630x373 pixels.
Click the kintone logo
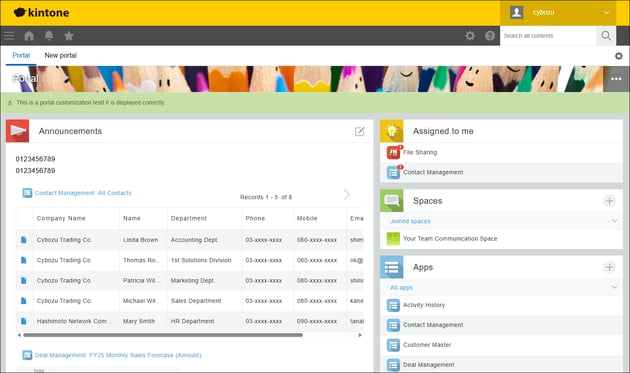41,12
